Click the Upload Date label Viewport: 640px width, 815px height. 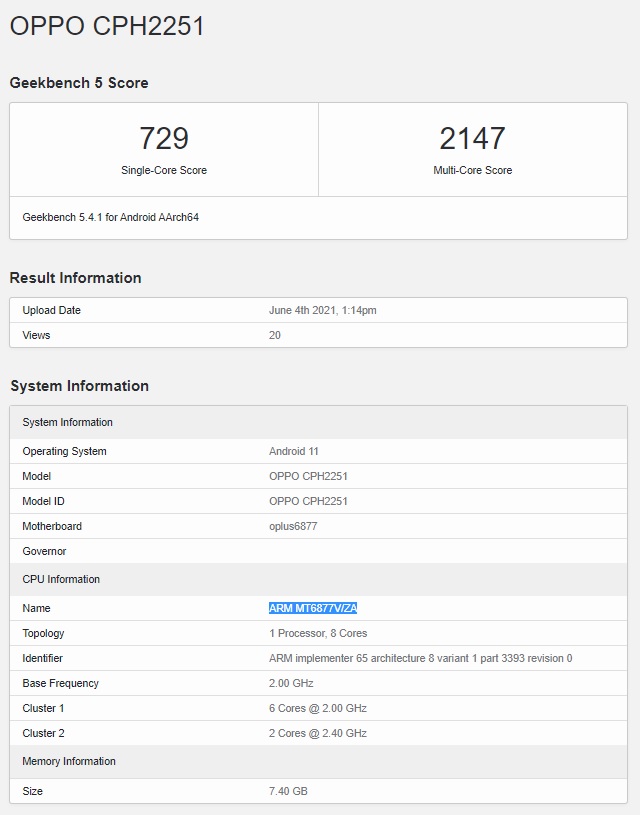tap(51, 310)
